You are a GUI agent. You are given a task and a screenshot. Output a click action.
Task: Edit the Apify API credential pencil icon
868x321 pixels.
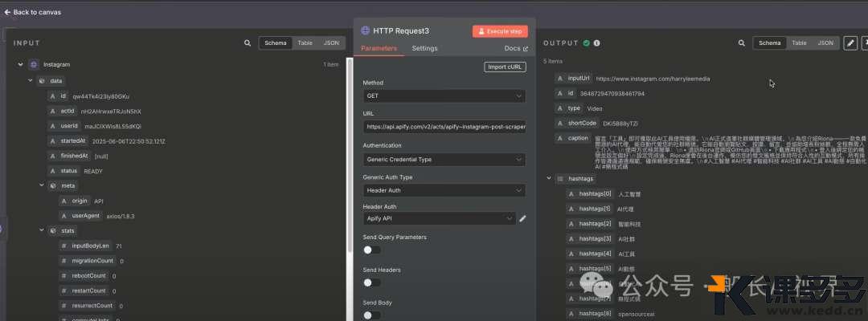tap(522, 218)
